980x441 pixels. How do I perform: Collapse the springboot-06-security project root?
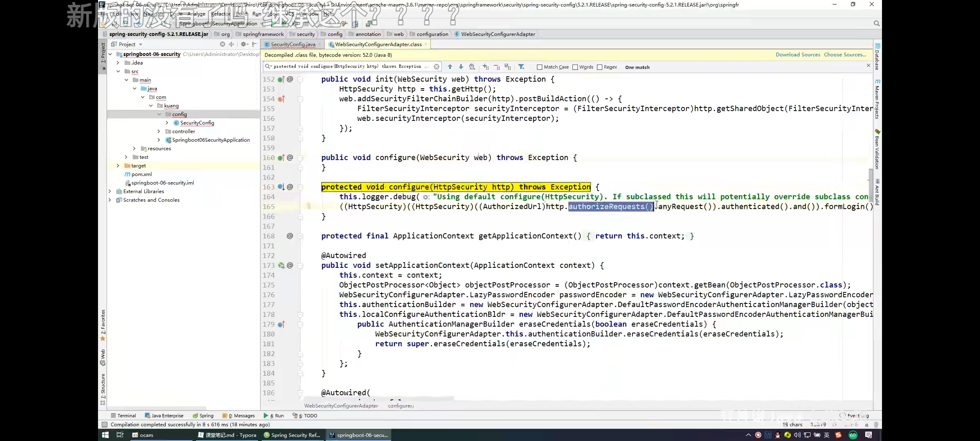click(110, 54)
